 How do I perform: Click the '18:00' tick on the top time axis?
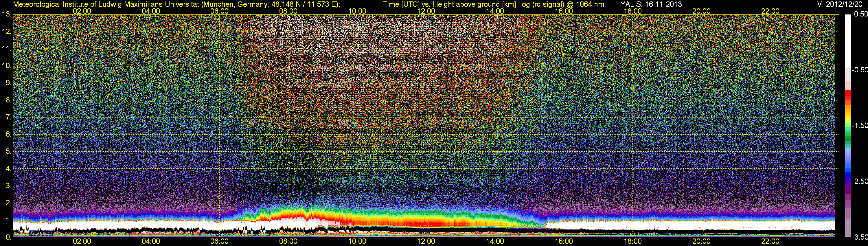pos(632,11)
